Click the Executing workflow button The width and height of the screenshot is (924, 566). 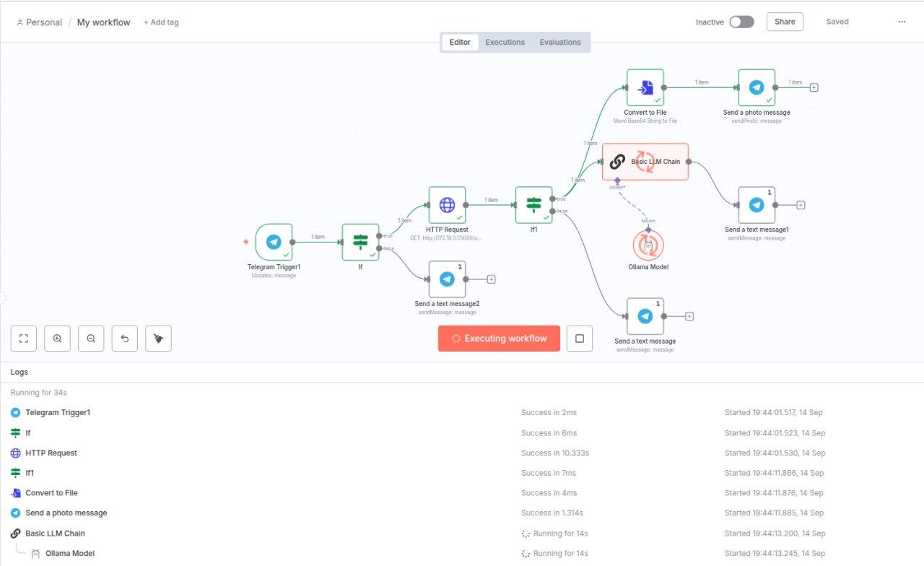[499, 338]
